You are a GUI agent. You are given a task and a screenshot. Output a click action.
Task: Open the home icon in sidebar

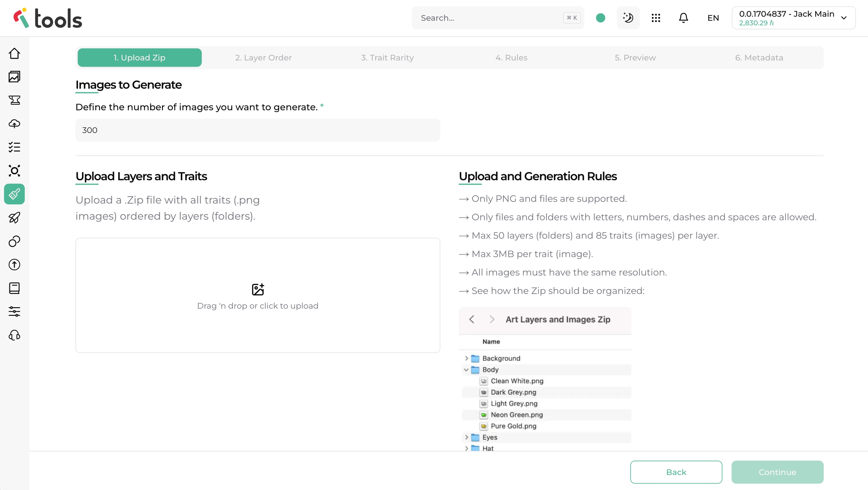coord(14,54)
